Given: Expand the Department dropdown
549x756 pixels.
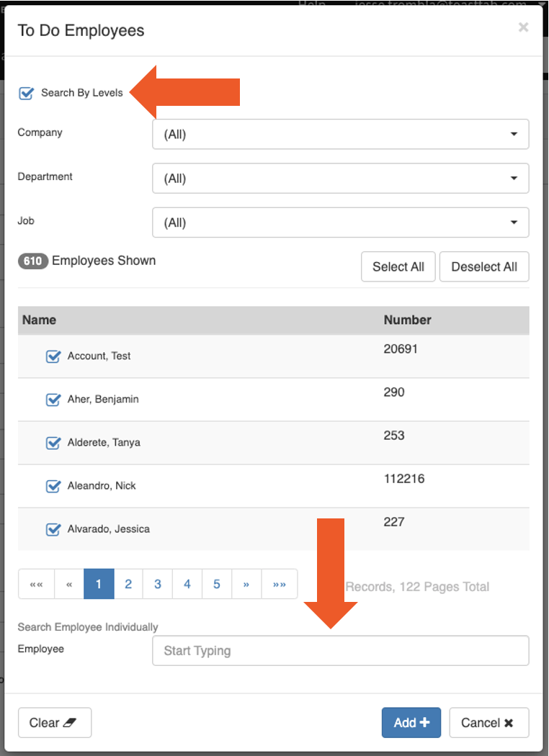Looking at the screenshot, I should pos(340,179).
